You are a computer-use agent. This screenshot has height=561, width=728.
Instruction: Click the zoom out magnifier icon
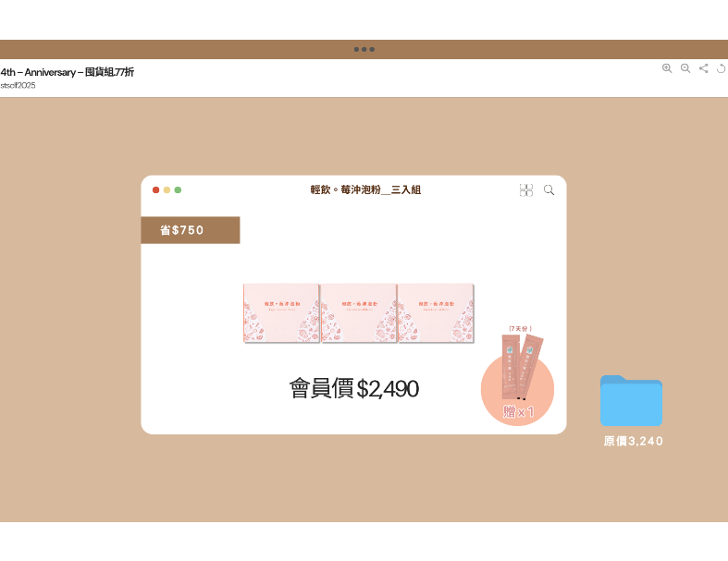[685, 68]
